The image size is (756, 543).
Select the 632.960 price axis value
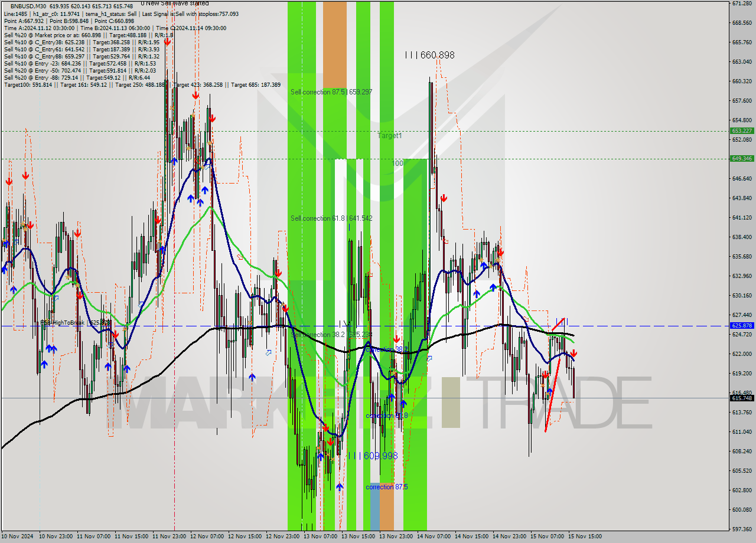742,276
